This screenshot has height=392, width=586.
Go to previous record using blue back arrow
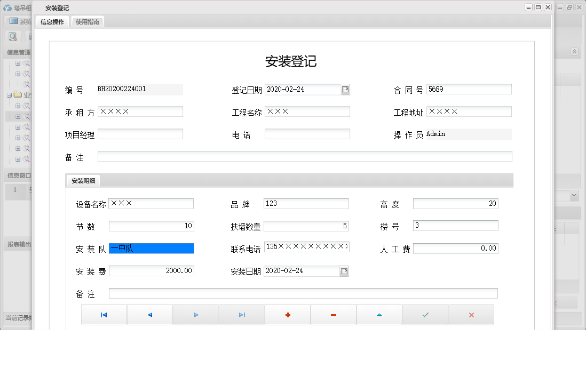[150, 315]
